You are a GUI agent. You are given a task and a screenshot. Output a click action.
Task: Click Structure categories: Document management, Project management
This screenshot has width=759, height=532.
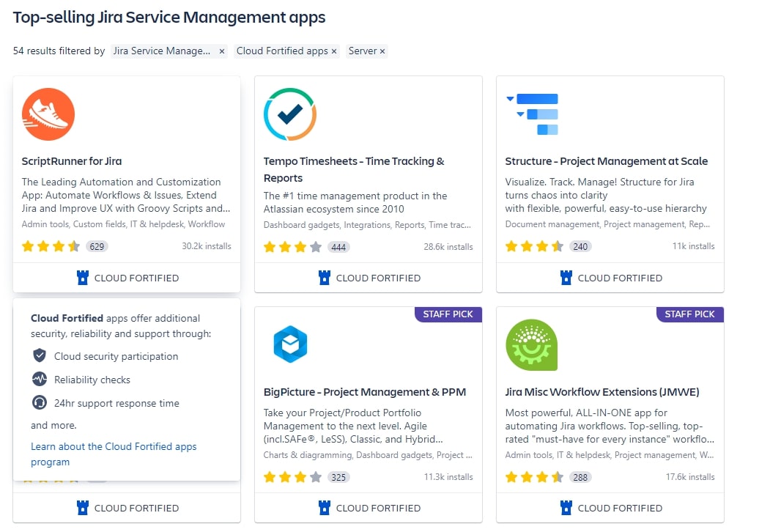607,224
